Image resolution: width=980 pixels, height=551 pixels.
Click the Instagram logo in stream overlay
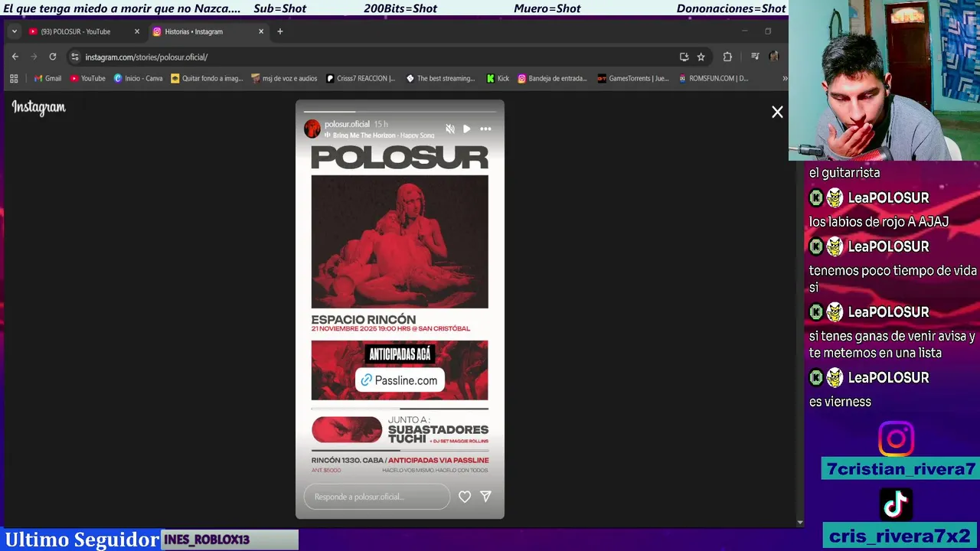[896, 439]
